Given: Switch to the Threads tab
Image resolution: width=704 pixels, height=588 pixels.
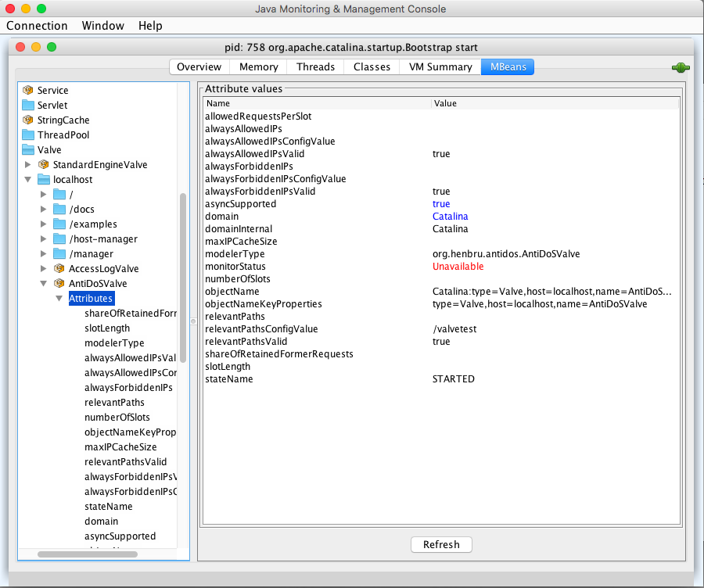Looking at the screenshot, I should click(316, 67).
